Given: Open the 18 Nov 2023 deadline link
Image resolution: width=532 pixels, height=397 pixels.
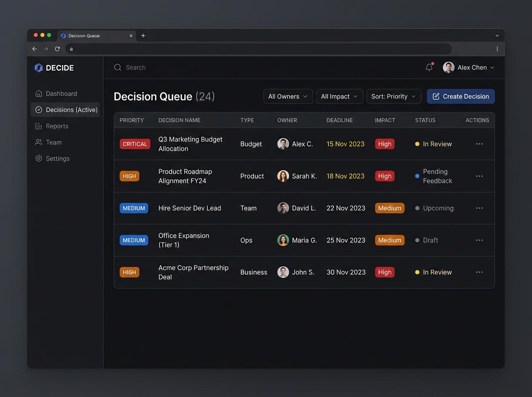Looking at the screenshot, I should (346, 176).
